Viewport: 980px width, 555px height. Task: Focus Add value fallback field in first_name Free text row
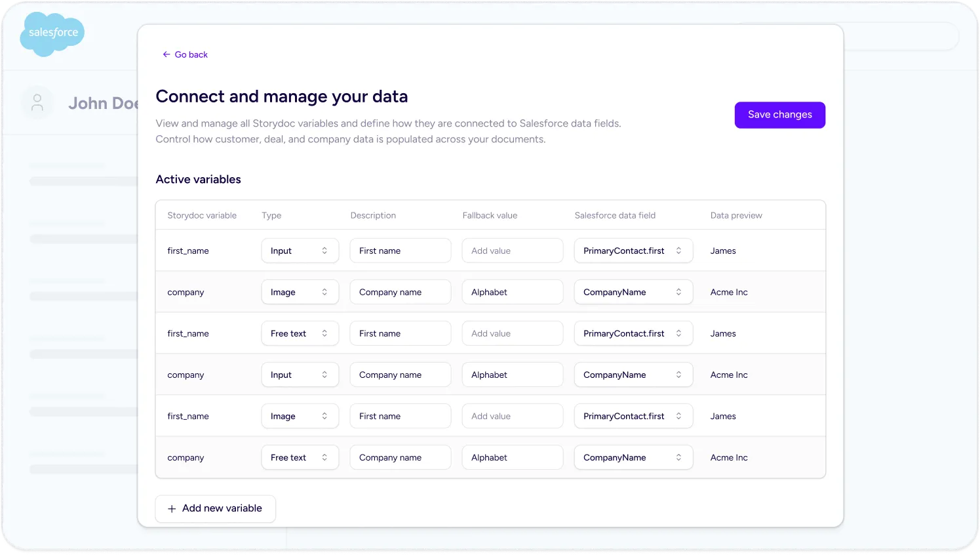[513, 333]
